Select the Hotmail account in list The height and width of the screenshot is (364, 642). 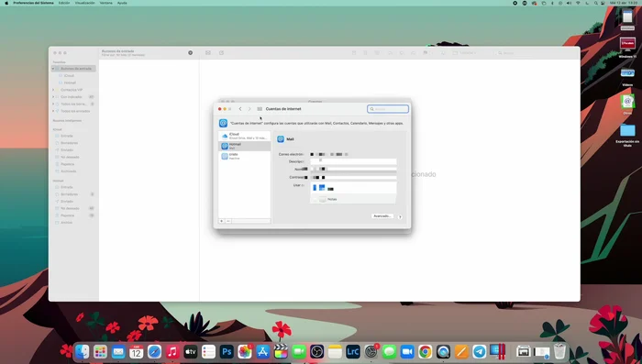pos(245,146)
